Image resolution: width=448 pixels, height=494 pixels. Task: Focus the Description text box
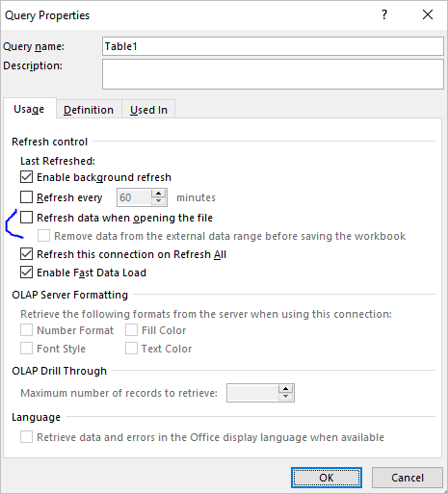273,74
